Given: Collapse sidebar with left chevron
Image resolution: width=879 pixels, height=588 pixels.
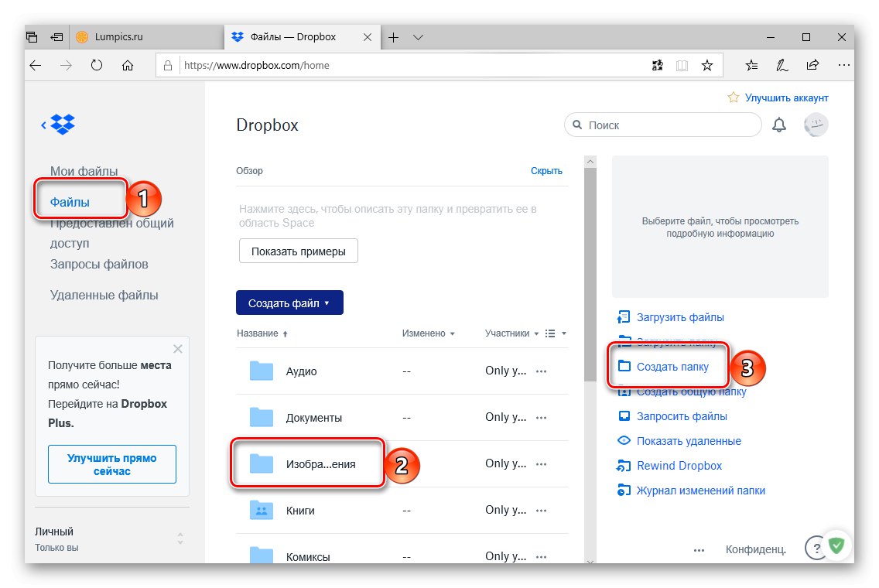Looking at the screenshot, I should (x=44, y=125).
